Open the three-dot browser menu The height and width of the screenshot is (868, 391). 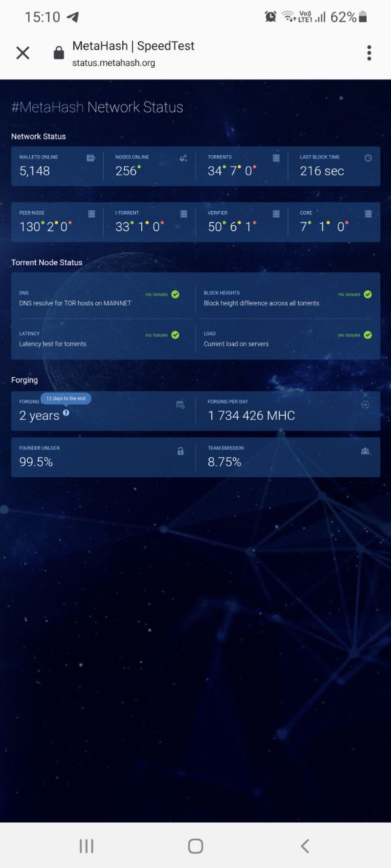pos(369,53)
